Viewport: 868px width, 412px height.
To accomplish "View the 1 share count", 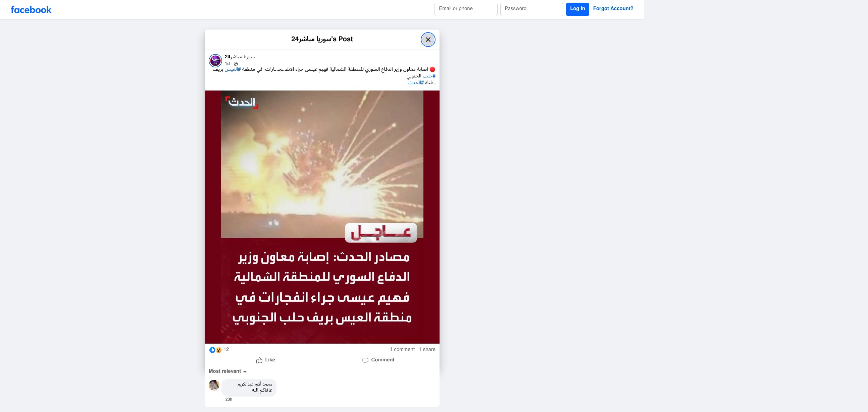I will [x=427, y=350].
